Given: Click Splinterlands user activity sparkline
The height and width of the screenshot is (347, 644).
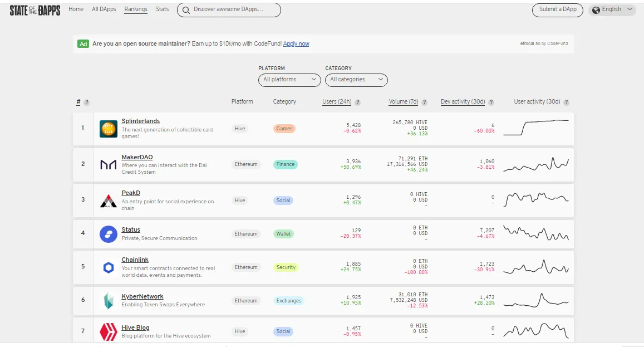Looking at the screenshot, I should click(536, 128).
